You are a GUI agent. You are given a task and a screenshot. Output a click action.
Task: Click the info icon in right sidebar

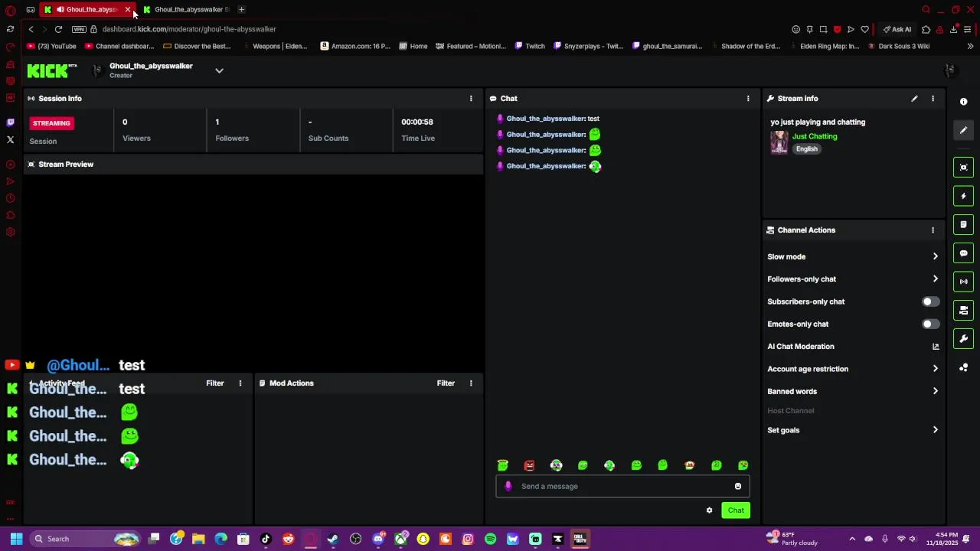click(963, 102)
